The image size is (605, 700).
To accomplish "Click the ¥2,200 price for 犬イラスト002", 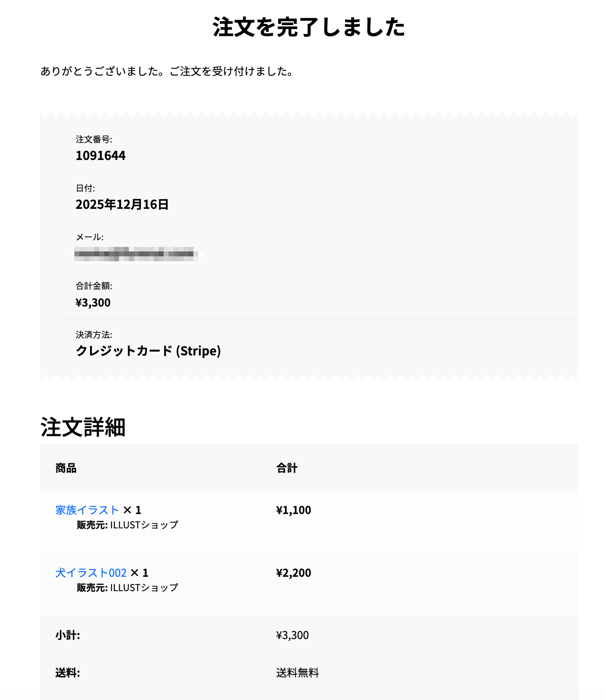I will 294,573.
